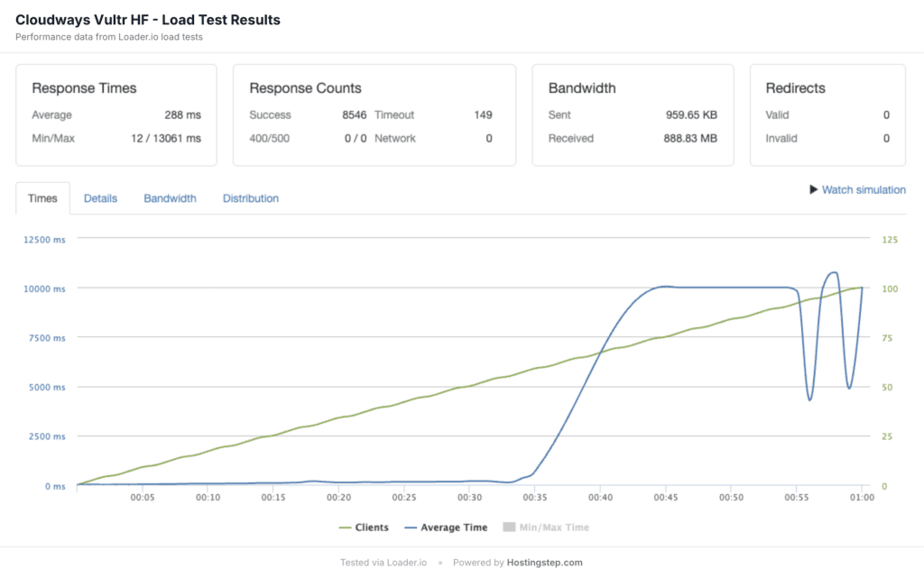Screen dimensions: 924x578
Task: Click the Bandwidth card heading
Action: coord(582,88)
